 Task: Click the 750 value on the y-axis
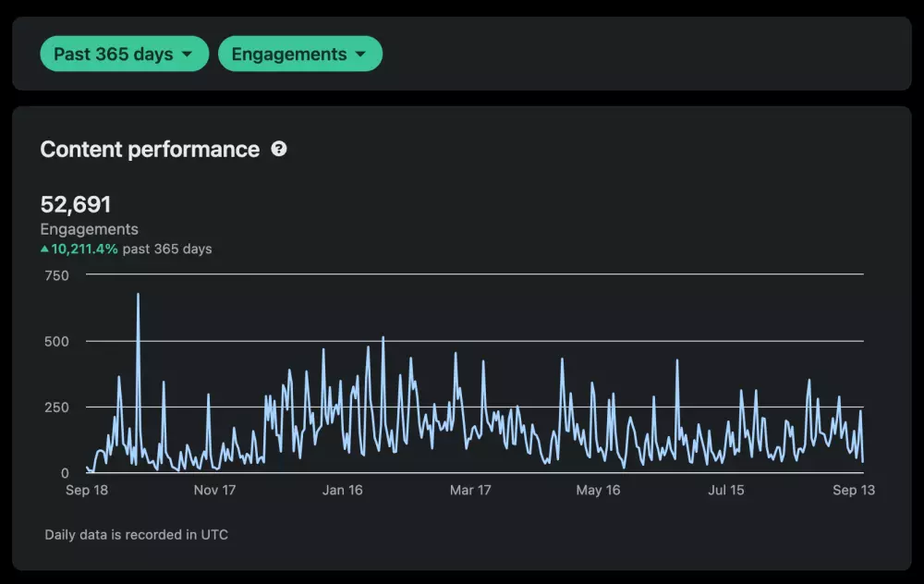coord(57,275)
